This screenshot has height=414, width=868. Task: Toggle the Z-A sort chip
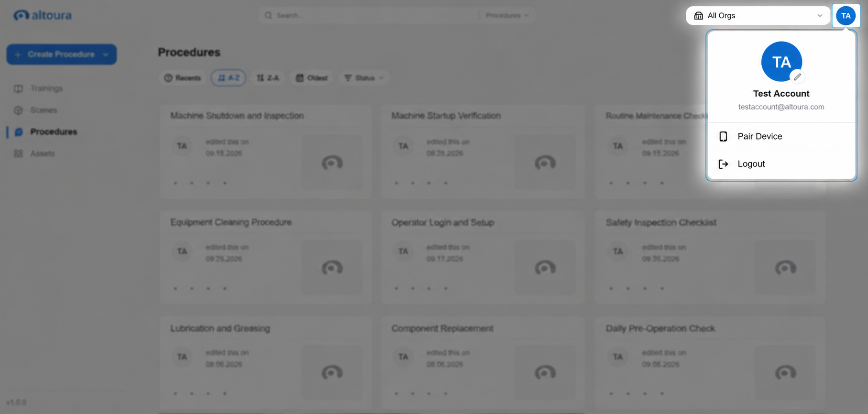pos(268,78)
